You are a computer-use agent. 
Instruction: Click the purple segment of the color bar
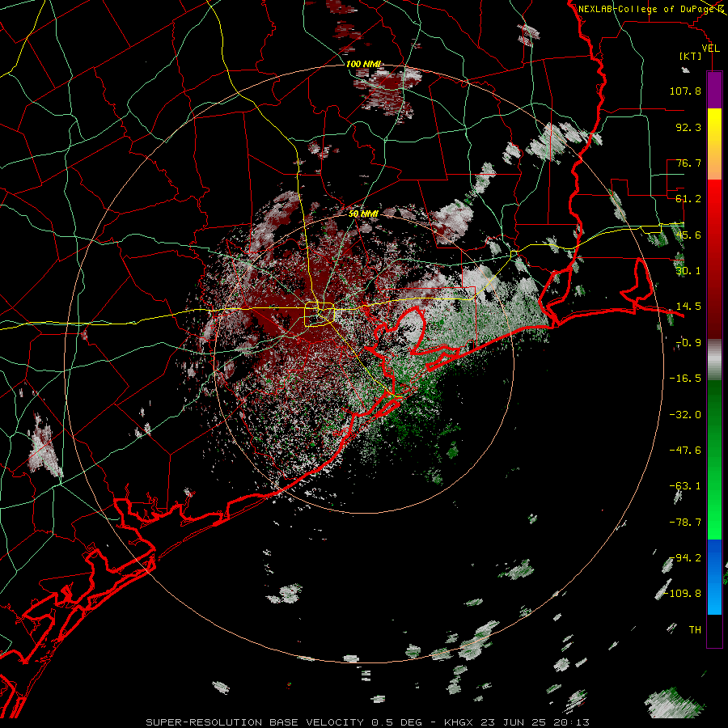[714, 90]
